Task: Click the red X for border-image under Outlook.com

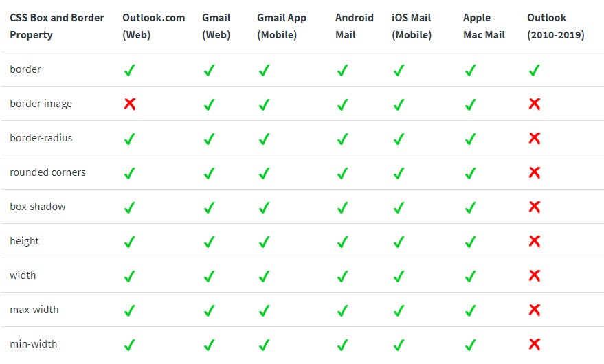Action: [130, 104]
